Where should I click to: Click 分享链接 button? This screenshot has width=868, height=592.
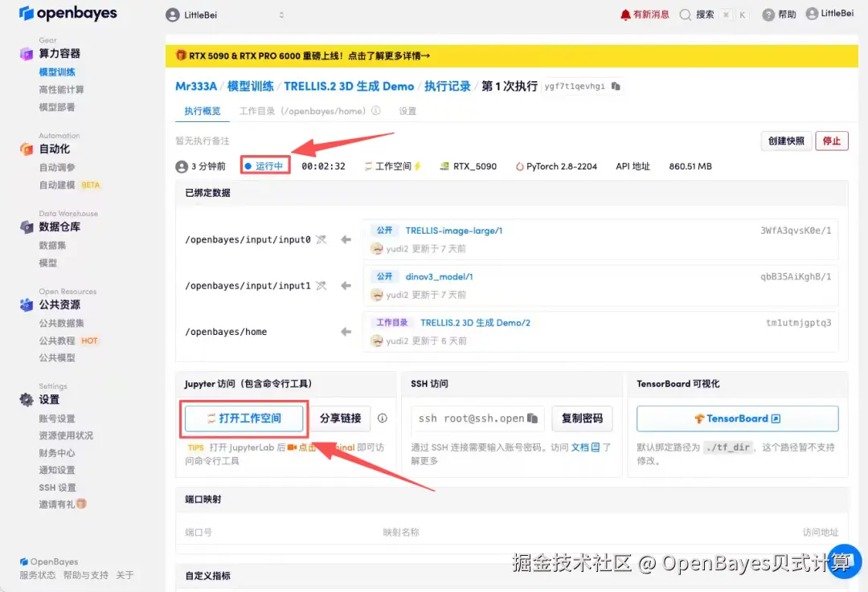[x=340, y=418]
